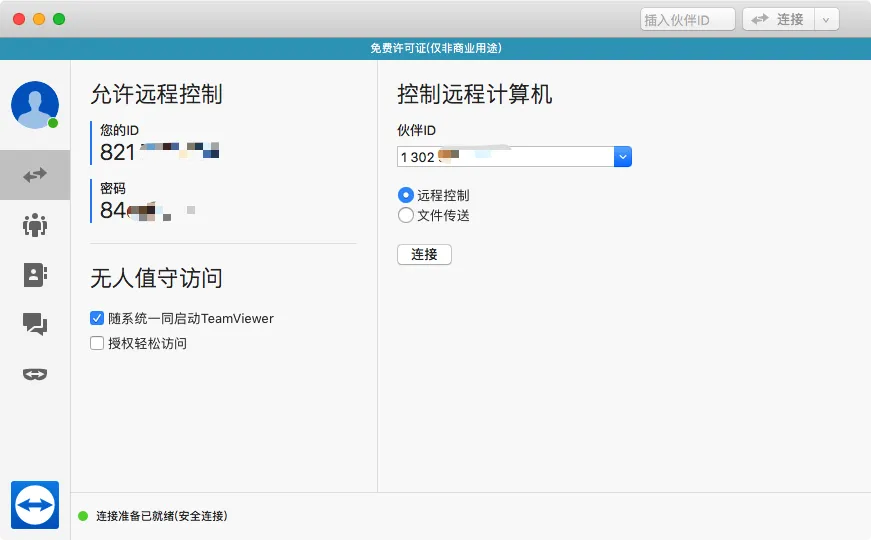Screen dimensions: 871x540
Task: Expand the 伙伴ID dropdown arrow
Action: [623, 157]
